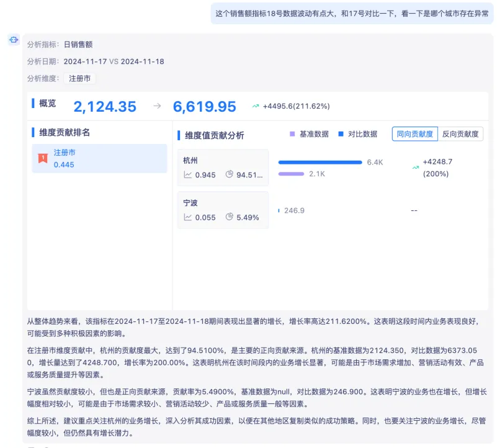Screen dimensions: 500x448
Task: Click the green trend icon beside +4248.7
Action: [415, 168]
